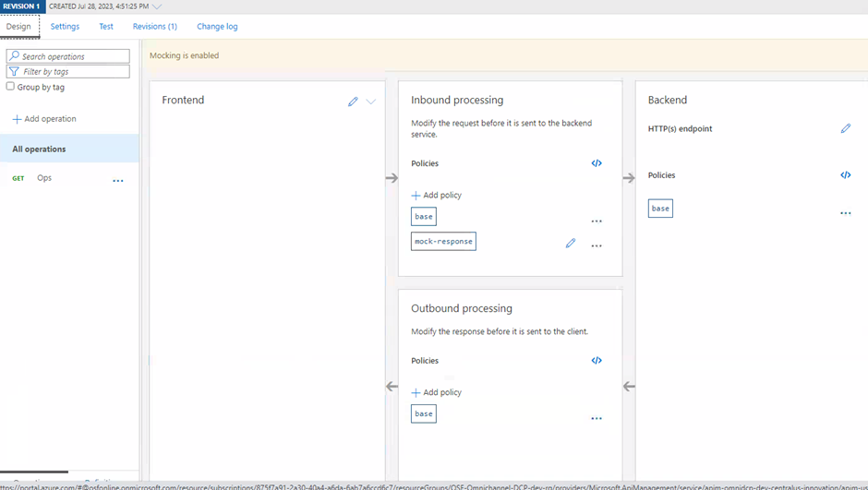
Task: Click Add policy in Inbound processing
Action: pyautogui.click(x=442, y=196)
